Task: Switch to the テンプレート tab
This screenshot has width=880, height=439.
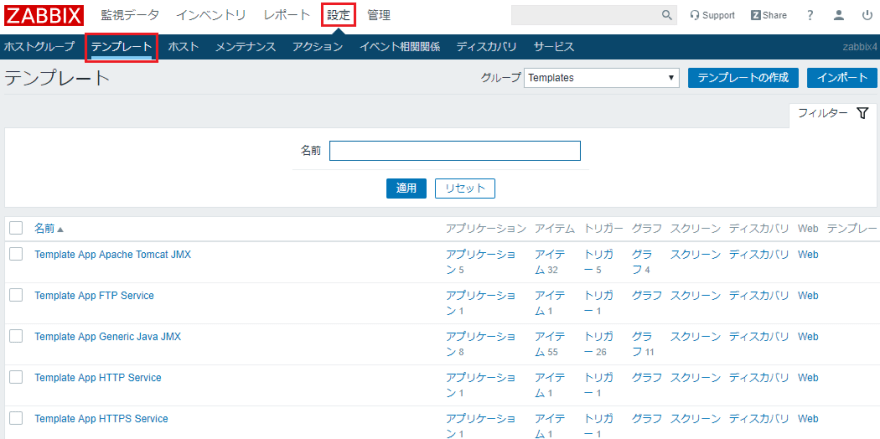Action: pyautogui.click(x=122, y=47)
